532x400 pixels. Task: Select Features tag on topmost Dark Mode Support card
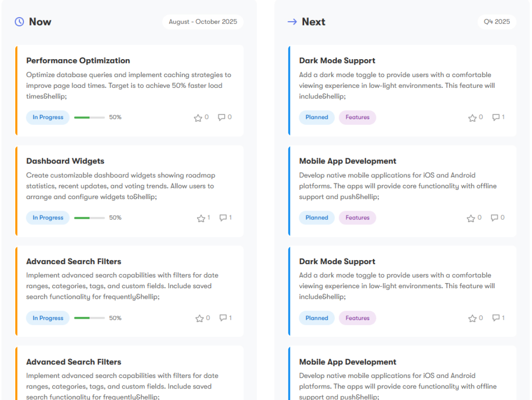357,117
